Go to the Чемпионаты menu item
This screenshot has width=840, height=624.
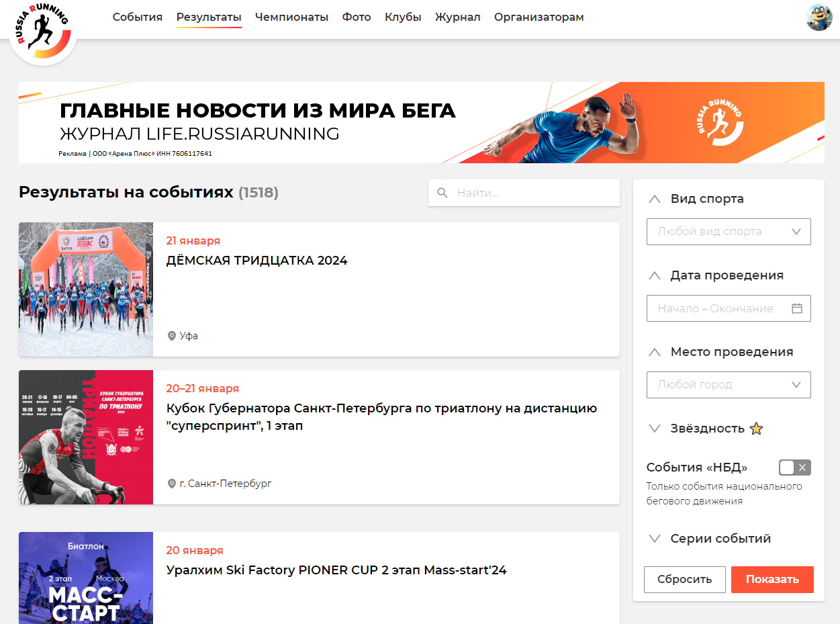click(x=291, y=17)
